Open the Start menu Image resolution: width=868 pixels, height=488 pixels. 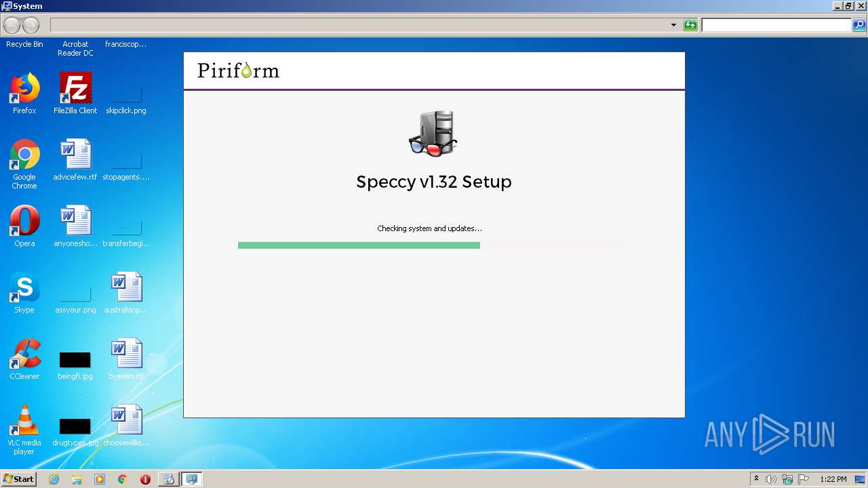click(x=18, y=479)
